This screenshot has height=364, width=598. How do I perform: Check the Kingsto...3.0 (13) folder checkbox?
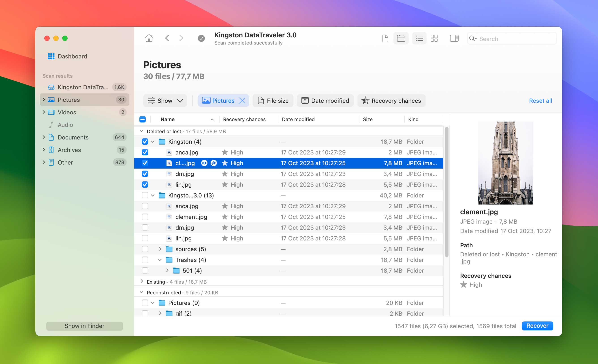click(x=145, y=195)
